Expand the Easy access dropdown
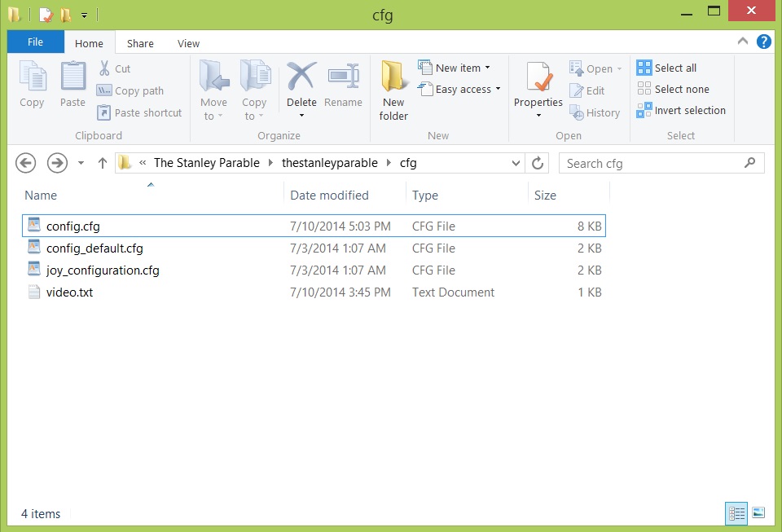Image resolution: width=782 pixels, height=532 pixels. tap(498, 90)
